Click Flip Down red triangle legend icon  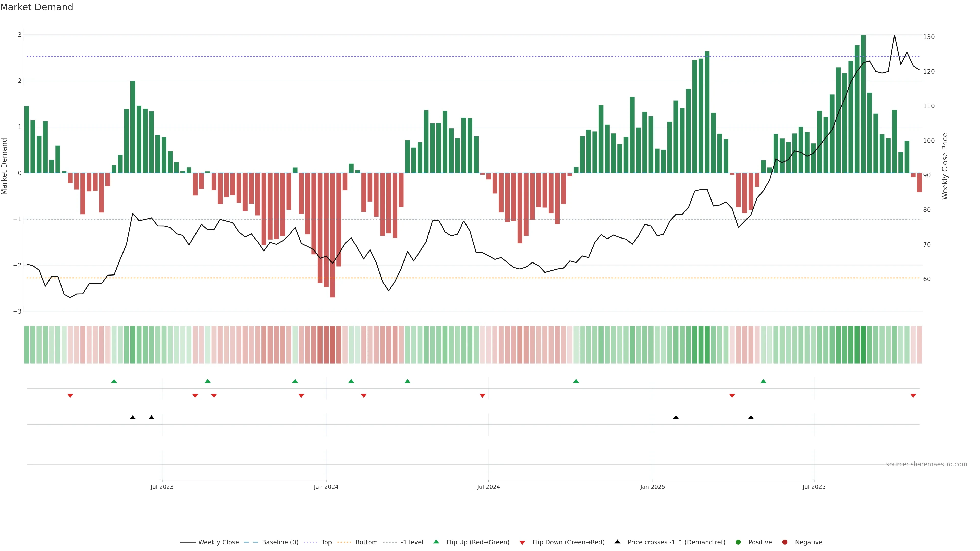(x=522, y=542)
